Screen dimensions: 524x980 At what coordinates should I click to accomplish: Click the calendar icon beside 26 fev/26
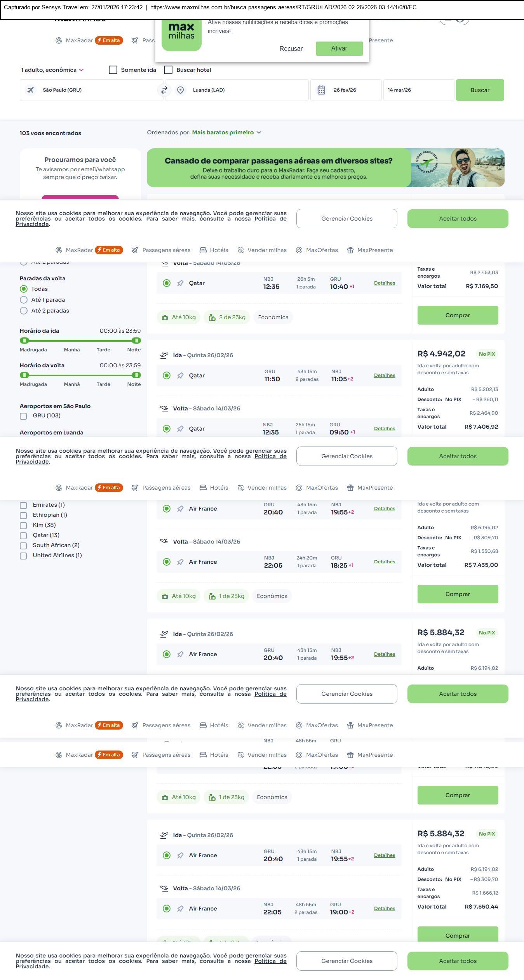tap(321, 90)
